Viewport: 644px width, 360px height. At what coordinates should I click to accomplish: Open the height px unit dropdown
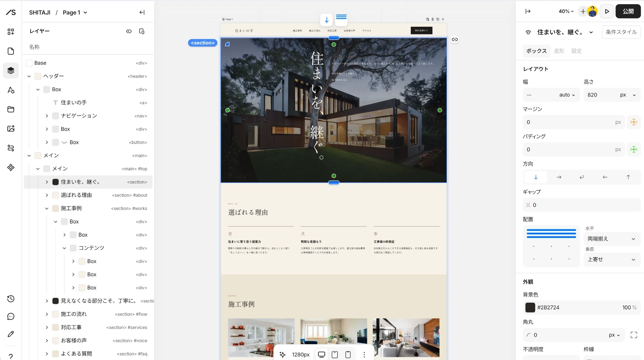click(x=628, y=95)
